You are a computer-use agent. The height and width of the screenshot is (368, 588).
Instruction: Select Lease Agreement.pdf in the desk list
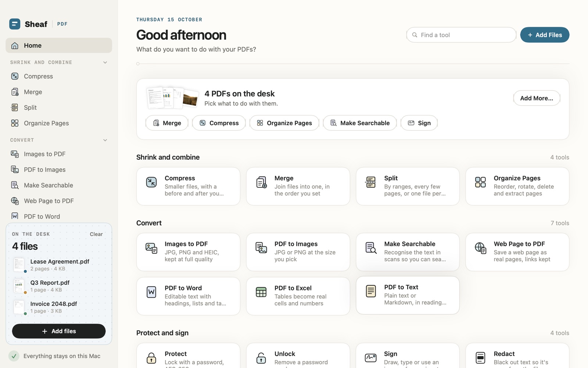(59, 265)
